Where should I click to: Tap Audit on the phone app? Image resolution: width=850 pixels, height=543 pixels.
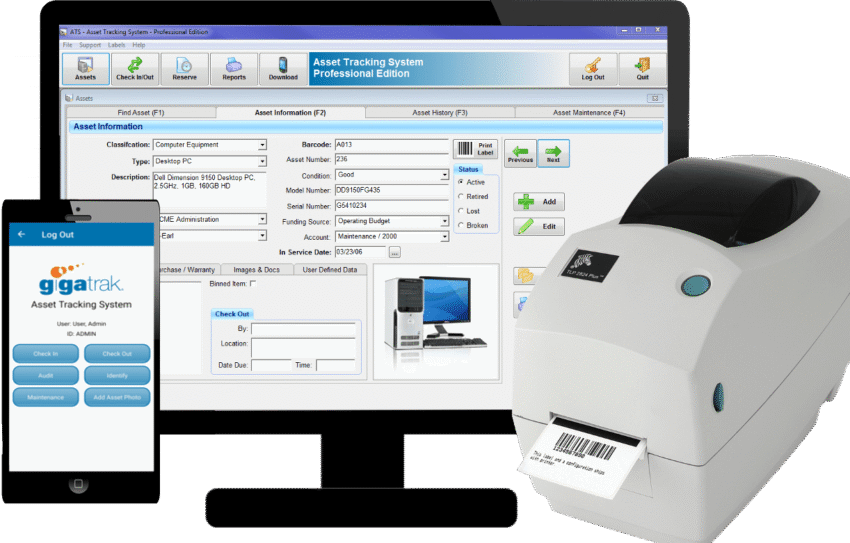tap(46, 375)
